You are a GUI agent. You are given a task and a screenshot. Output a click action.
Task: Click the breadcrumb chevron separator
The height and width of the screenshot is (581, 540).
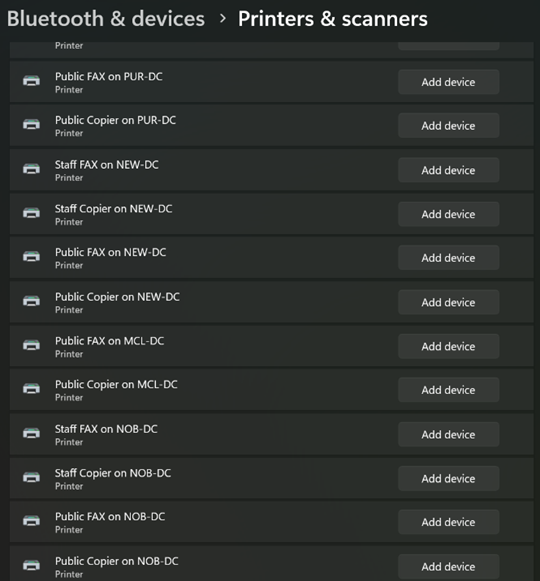pyautogui.click(x=222, y=19)
